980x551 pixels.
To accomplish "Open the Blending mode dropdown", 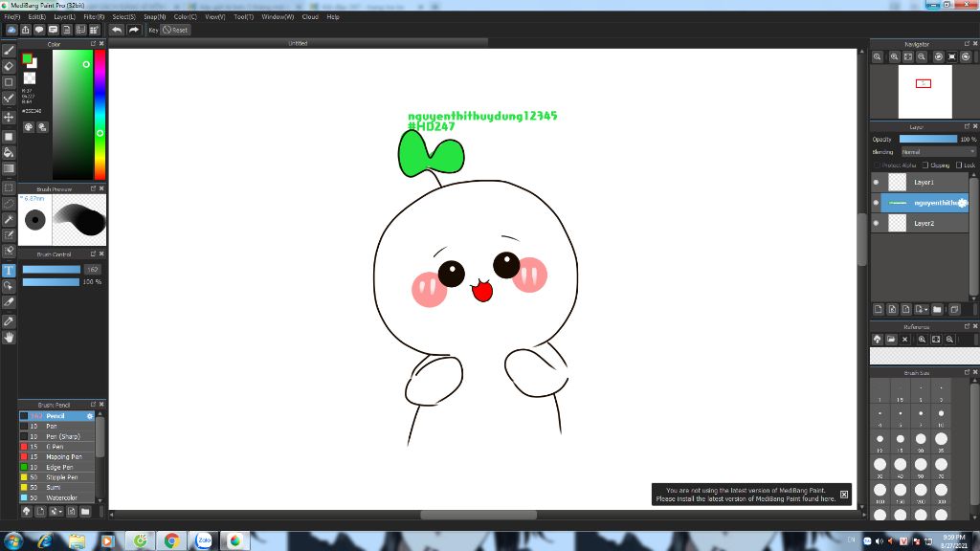I will 938,152.
